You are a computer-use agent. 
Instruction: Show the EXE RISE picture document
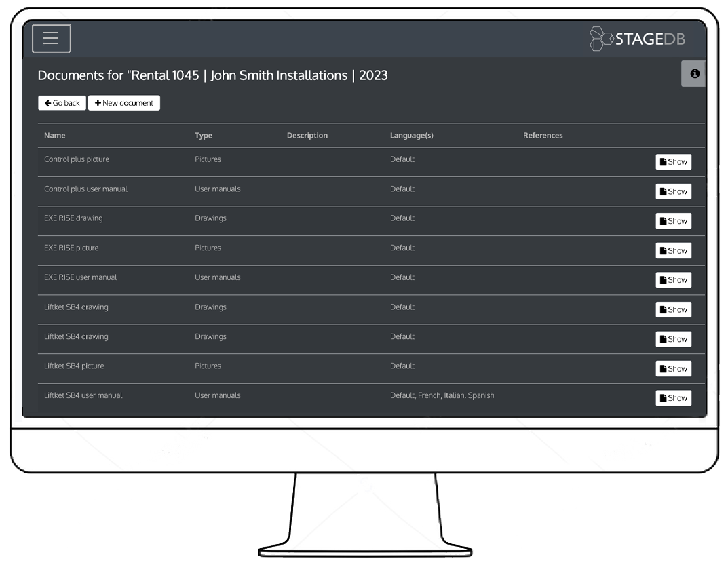point(673,251)
